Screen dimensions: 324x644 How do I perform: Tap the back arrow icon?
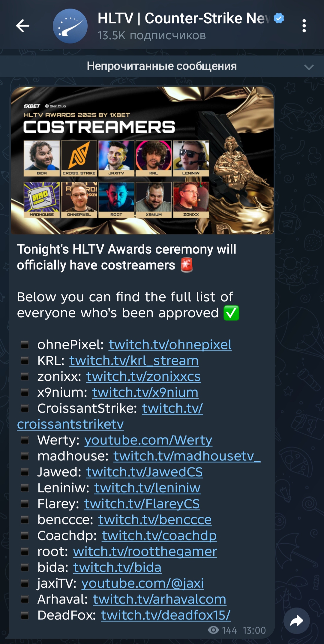(23, 26)
